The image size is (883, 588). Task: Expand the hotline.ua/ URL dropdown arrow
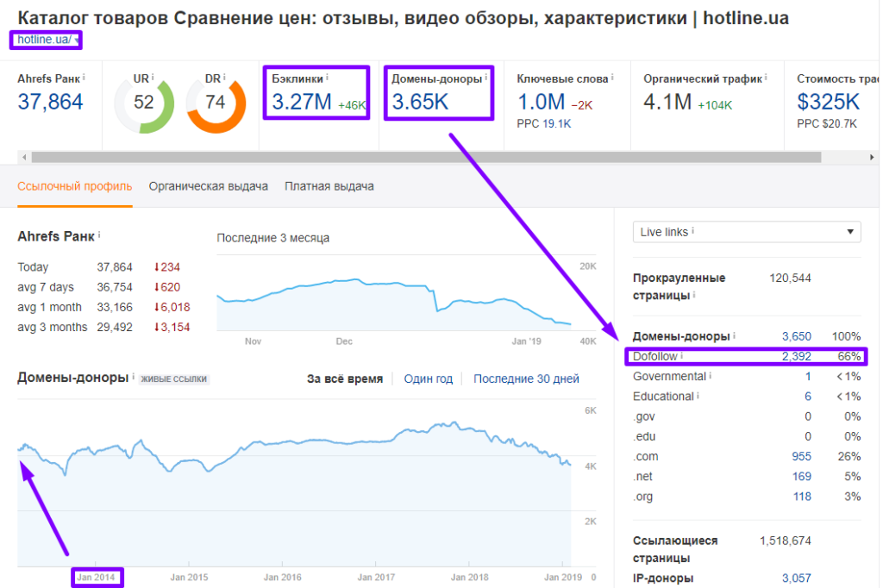click(x=77, y=41)
